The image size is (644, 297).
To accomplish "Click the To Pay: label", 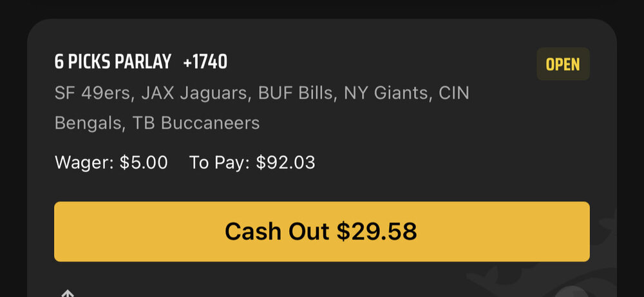I will [x=220, y=162].
